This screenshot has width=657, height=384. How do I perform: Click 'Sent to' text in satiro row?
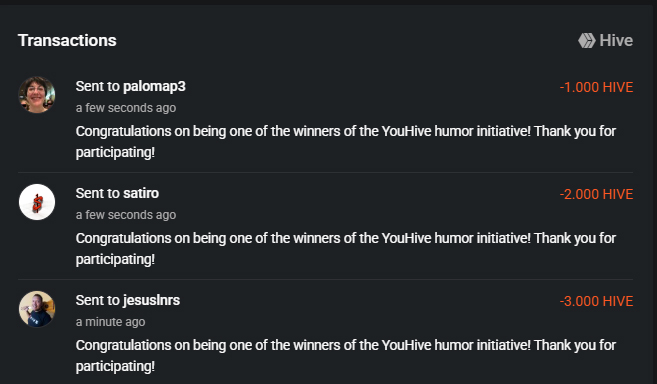(98, 193)
